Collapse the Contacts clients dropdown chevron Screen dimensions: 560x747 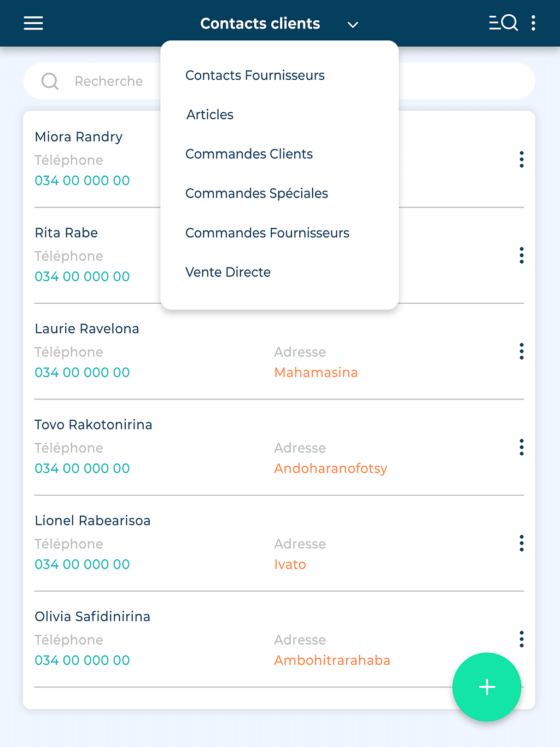[353, 25]
